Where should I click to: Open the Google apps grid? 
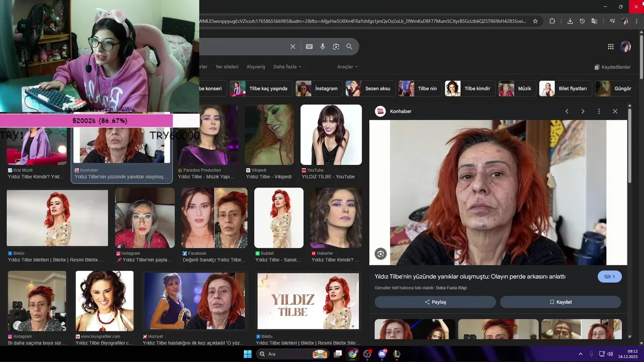611,47
